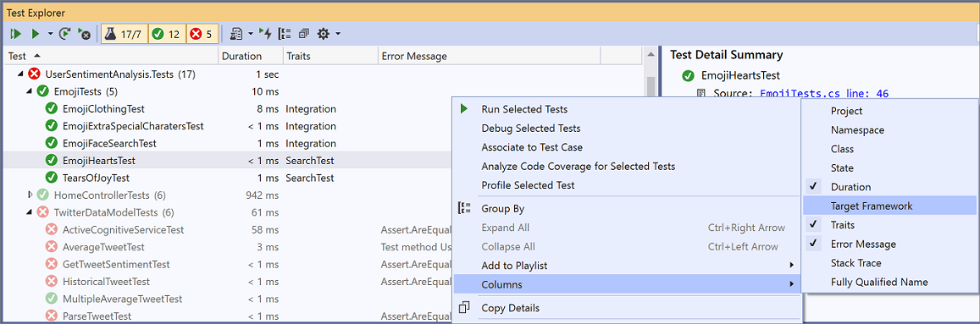Click failed icon of TwitterDataModelTests

click(43, 212)
